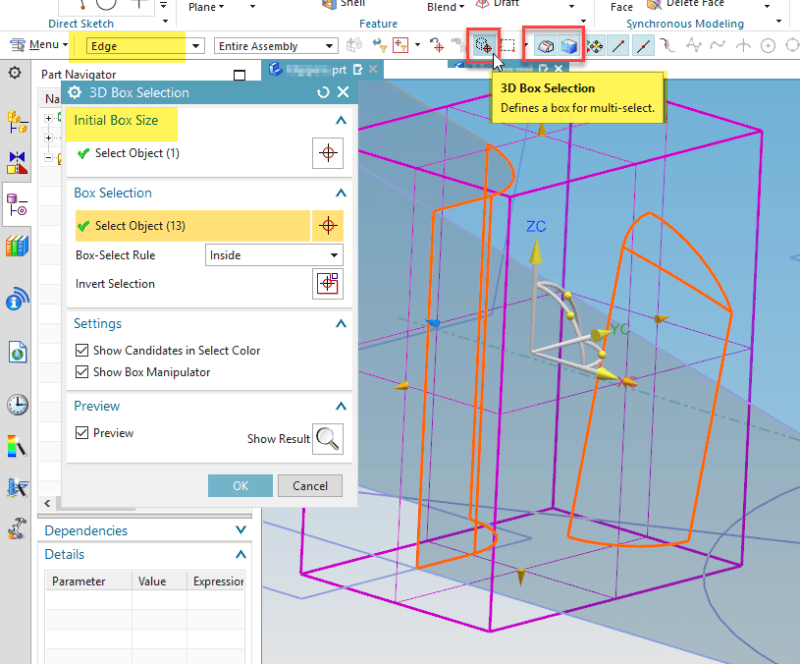Toggle the Mid Point snap icon

pyautogui.click(x=643, y=46)
